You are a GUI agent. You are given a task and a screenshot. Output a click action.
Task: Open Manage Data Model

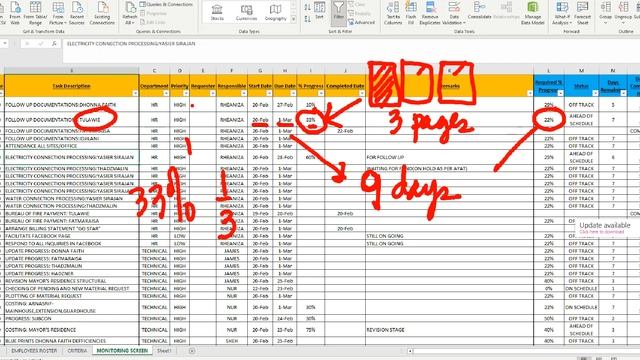[x=532, y=12]
